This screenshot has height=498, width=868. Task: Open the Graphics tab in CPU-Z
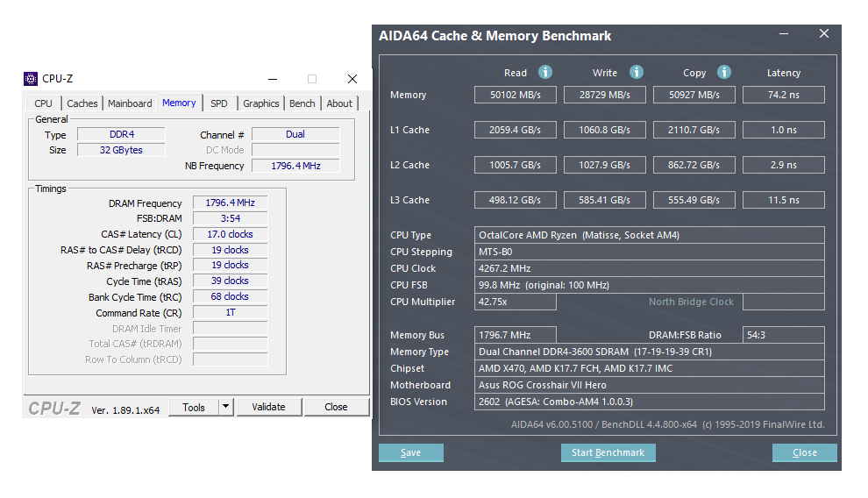pyautogui.click(x=260, y=103)
